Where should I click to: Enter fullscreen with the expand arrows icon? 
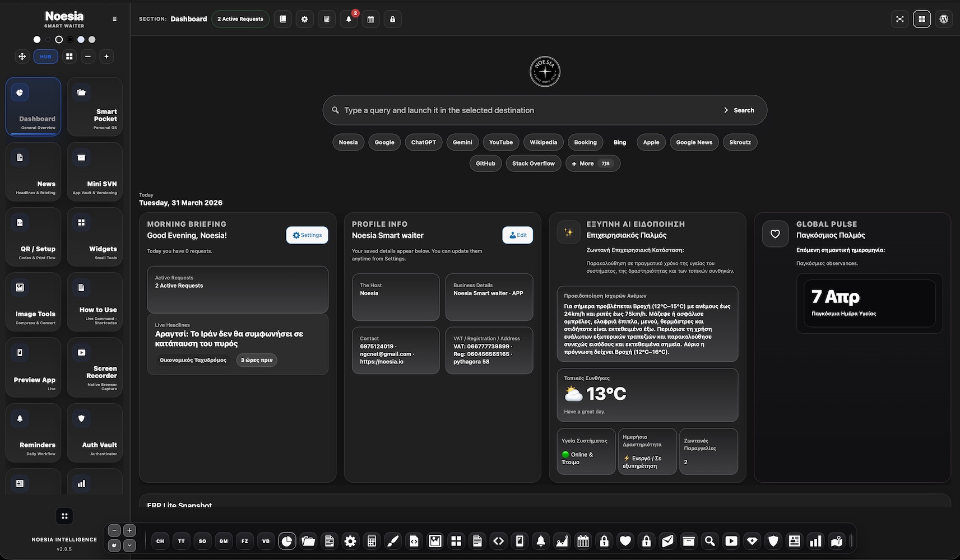pos(900,19)
